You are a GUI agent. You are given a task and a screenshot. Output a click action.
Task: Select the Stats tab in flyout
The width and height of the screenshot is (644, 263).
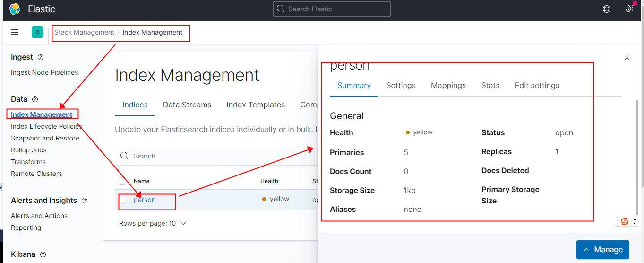[x=490, y=86]
